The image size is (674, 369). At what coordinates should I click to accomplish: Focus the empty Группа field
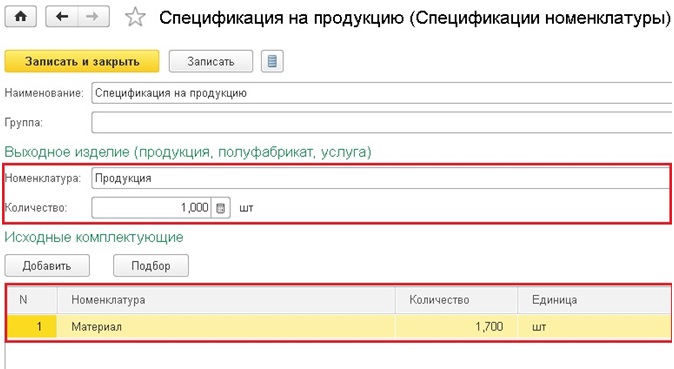tap(382, 123)
